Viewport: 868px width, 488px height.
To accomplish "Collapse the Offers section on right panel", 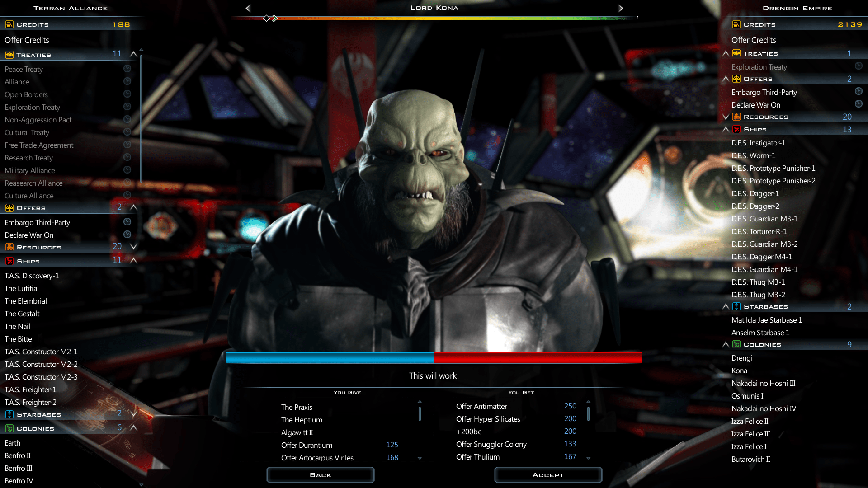I will 726,78.
